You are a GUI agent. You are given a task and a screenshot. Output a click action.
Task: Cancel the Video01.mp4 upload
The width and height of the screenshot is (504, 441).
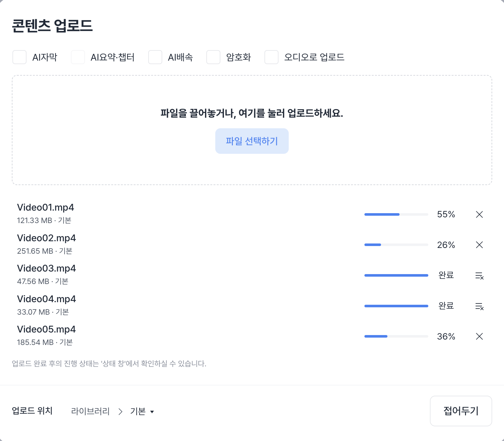click(x=479, y=214)
